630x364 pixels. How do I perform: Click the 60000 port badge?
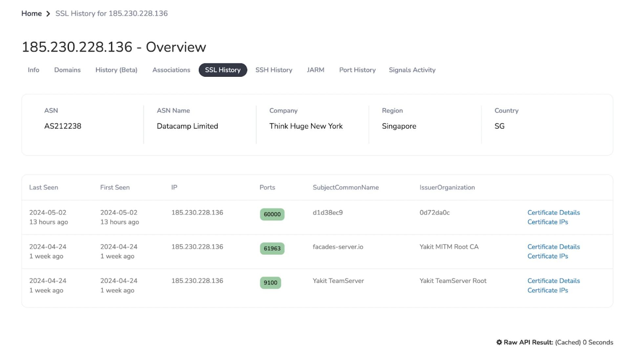[272, 214]
